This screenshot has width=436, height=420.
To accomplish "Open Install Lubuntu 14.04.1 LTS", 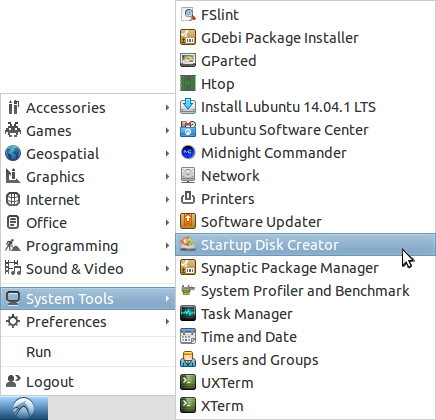I will (305, 107).
